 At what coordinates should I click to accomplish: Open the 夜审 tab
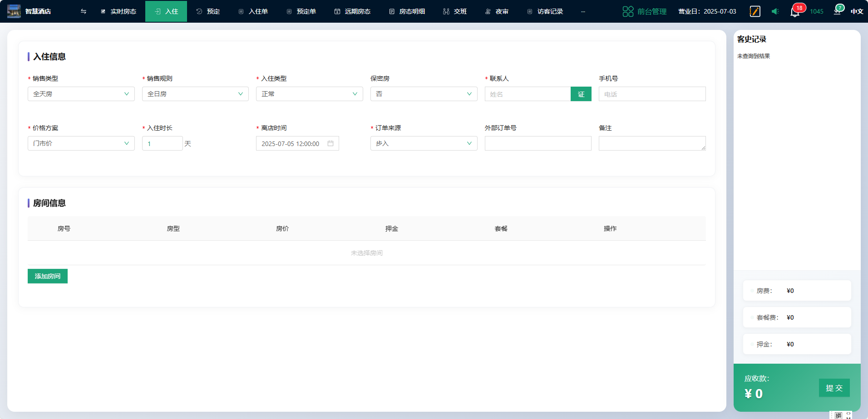coord(497,11)
